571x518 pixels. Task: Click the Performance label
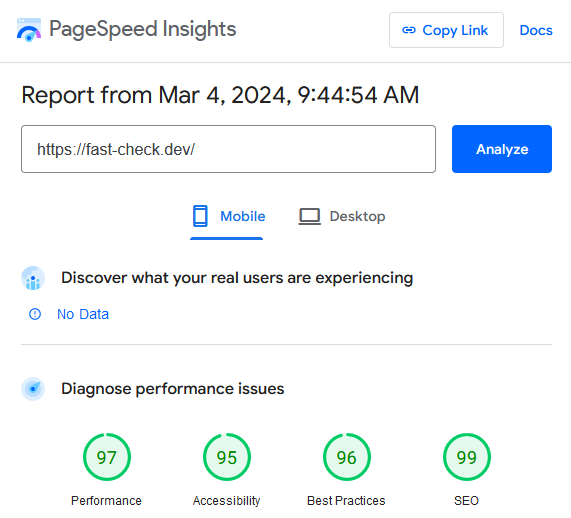[106, 501]
